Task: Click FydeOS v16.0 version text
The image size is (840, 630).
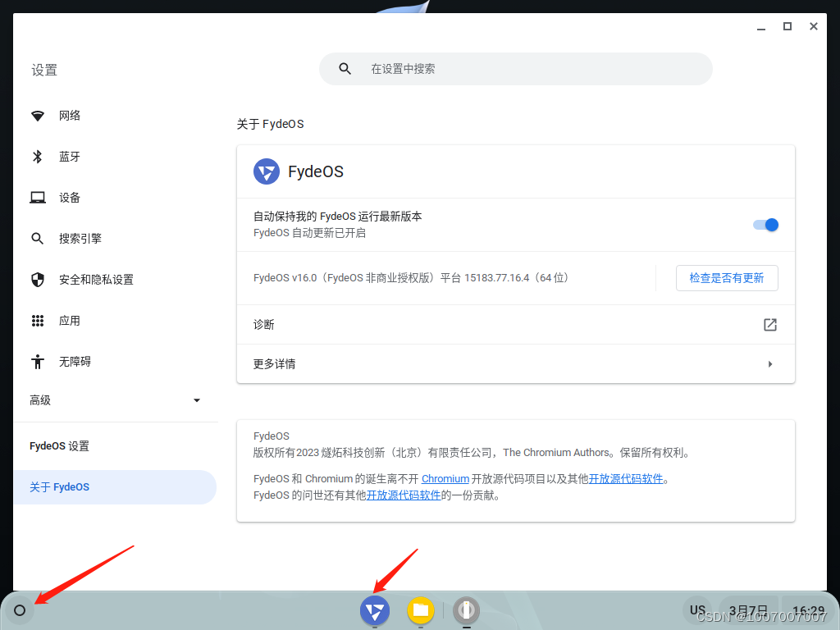Action: (x=411, y=278)
